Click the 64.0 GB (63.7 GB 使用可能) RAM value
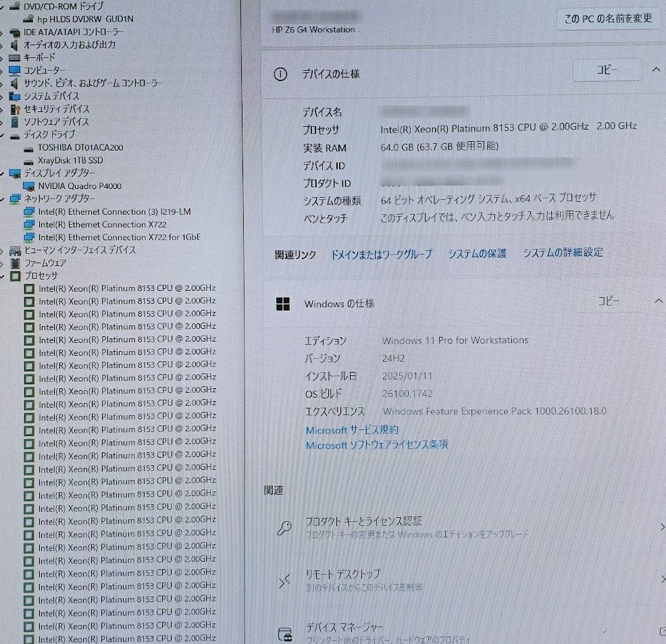This screenshot has width=666, height=644. click(x=439, y=146)
